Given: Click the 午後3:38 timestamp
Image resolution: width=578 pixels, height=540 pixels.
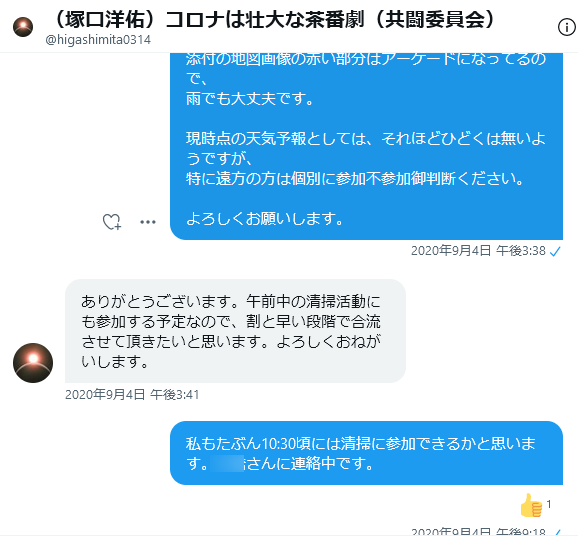Looking at the screenshot, I should click(x=520, y=251).
